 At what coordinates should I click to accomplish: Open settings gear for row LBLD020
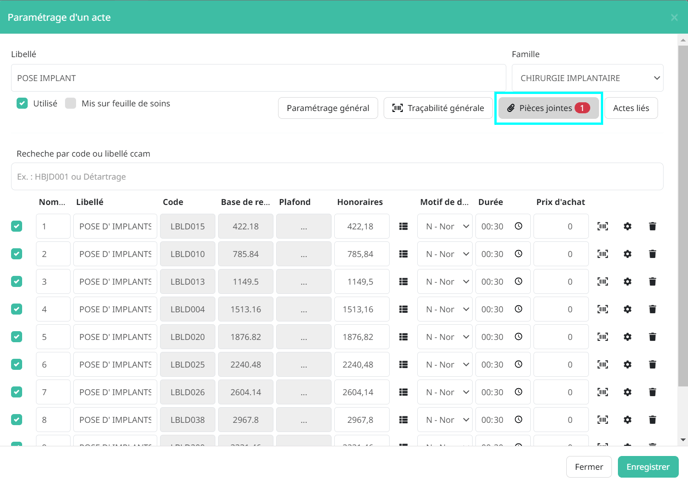tap(627, 337)
